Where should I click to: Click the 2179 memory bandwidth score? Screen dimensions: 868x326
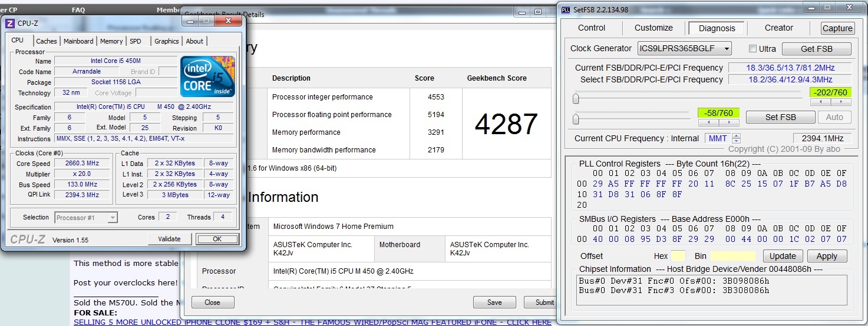[436, 150]
